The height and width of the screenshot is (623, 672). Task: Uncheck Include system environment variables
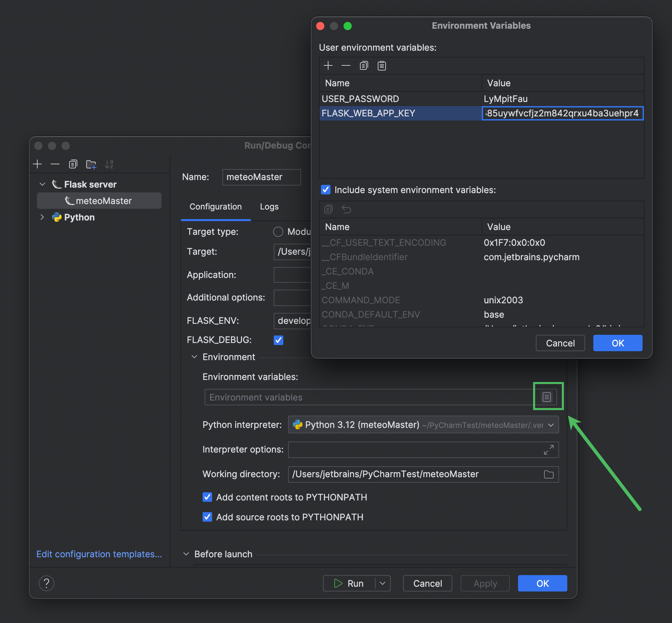[x=325, y=190]
